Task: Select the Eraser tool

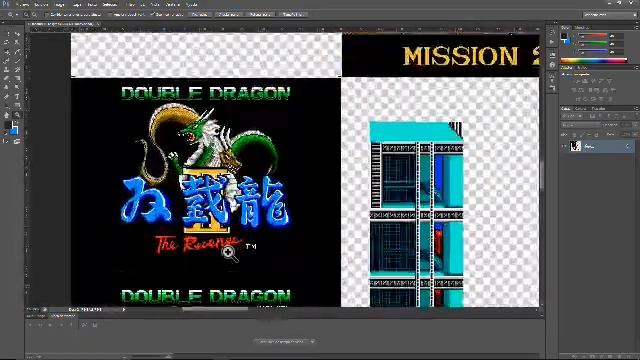Action: click(6, 78)
